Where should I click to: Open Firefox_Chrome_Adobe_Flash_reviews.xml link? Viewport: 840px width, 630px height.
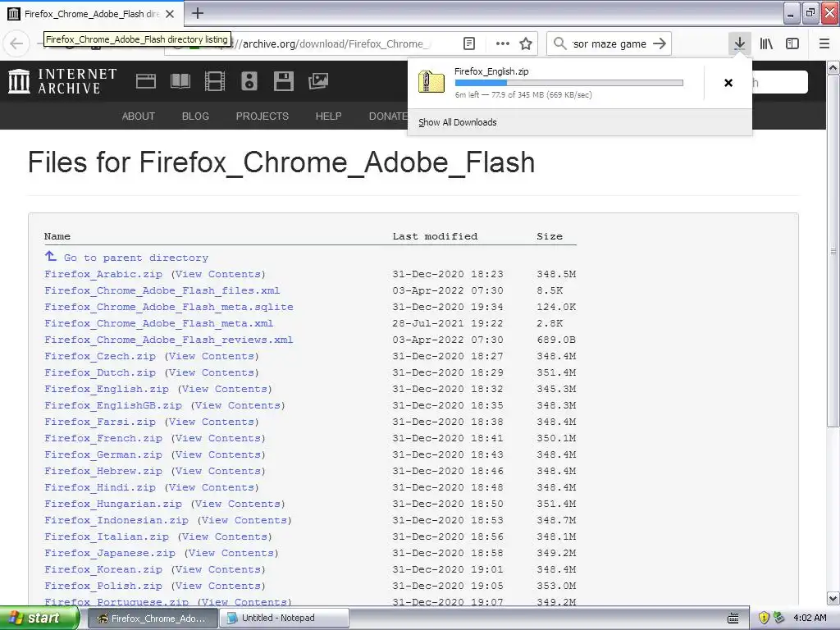click(169, 340)
